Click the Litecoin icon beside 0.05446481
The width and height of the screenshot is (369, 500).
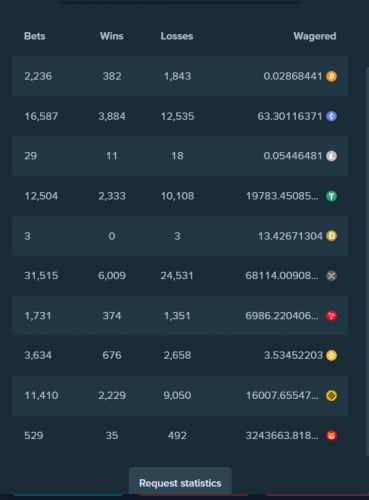(331, 156)
